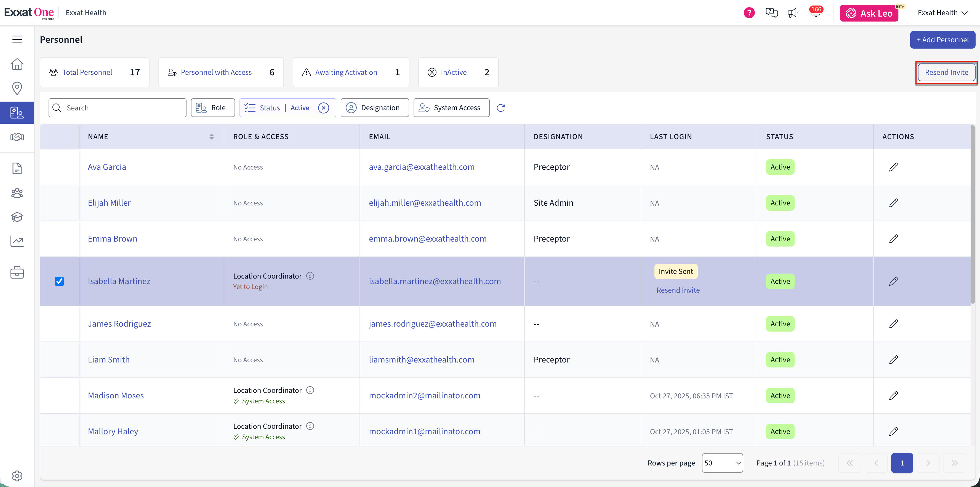980x487 pixels.
Task: Open Elijah Miller's profile
Action: (x=109, y=203)
